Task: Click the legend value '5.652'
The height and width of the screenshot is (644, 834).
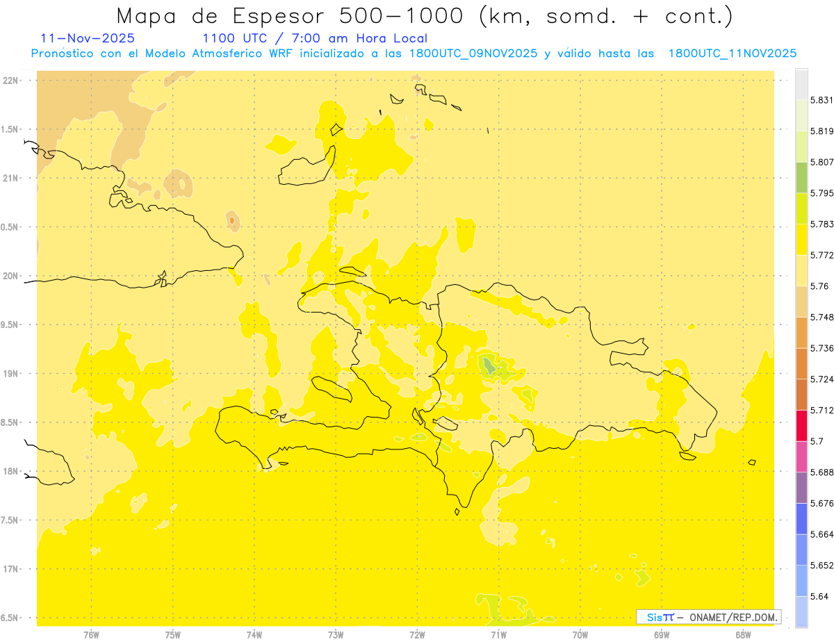Action: pos(821,565)
